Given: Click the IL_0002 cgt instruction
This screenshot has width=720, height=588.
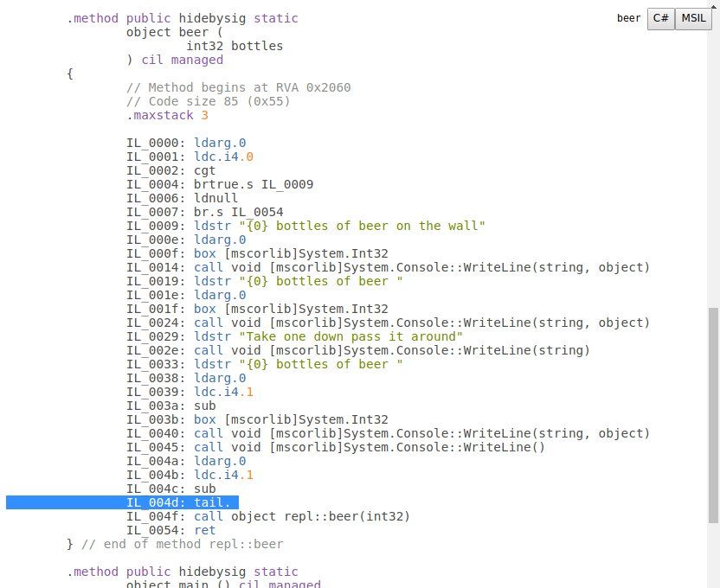Looking at the screenshot, I should (204, 170).
